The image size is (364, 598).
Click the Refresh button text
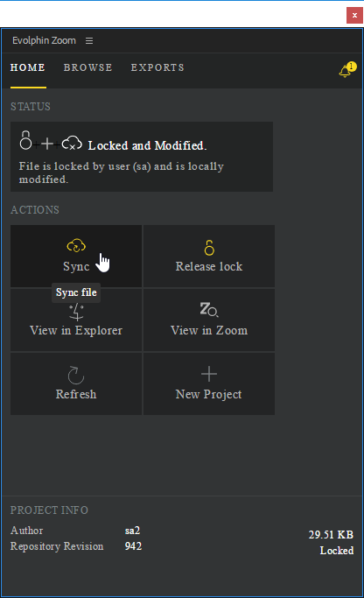pyautogui.click(x=76, y=394)
